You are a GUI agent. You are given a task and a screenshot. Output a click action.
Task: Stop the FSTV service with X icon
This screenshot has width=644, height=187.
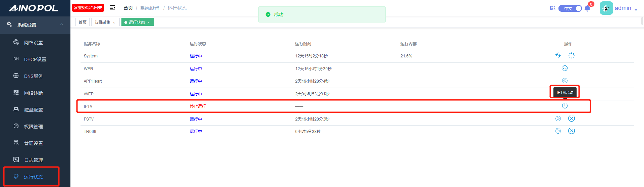click(572, 119)
